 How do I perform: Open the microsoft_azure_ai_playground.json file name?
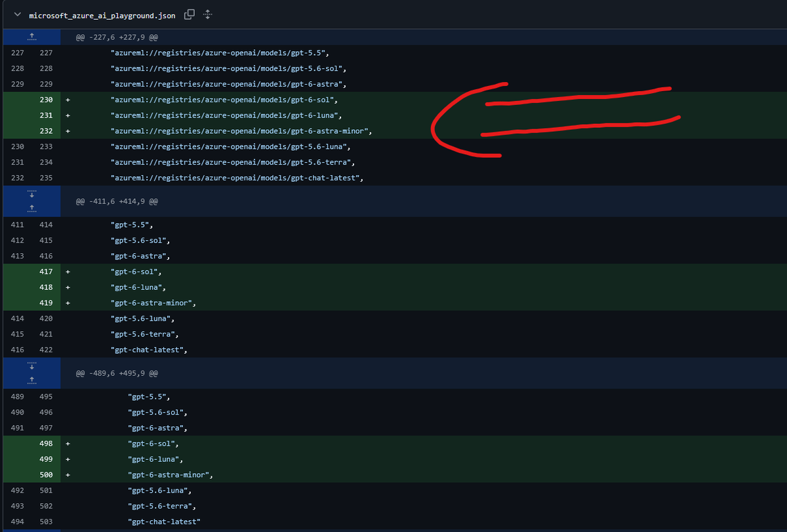coord(103,14)
